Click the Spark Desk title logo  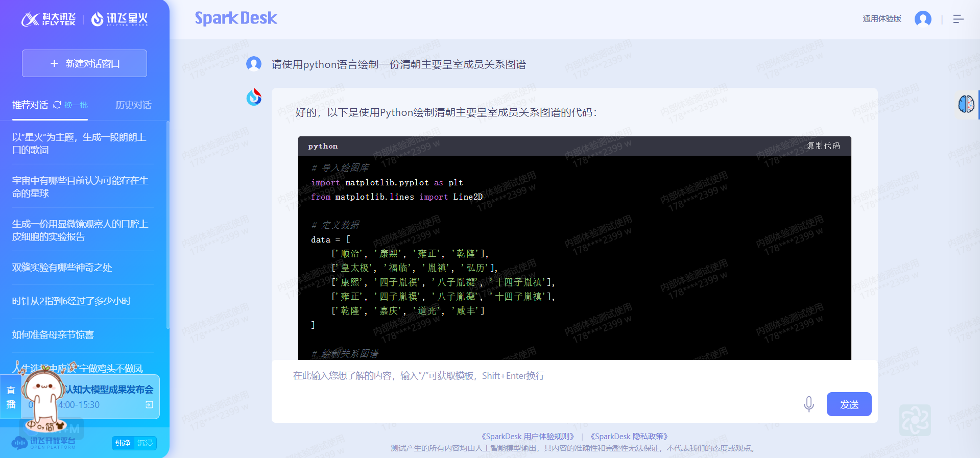[x=236, y=18]
